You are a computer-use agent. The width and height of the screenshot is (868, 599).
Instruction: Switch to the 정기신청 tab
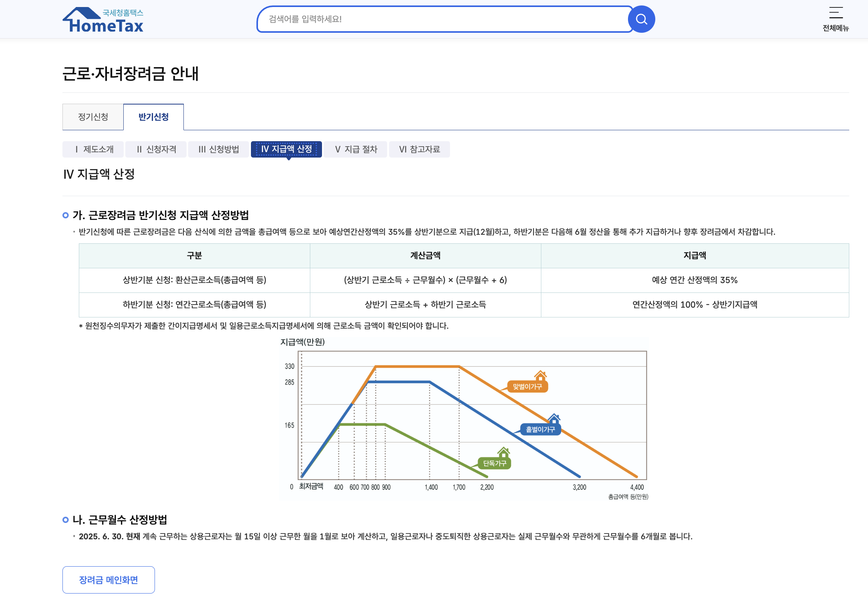coord(93,117)
